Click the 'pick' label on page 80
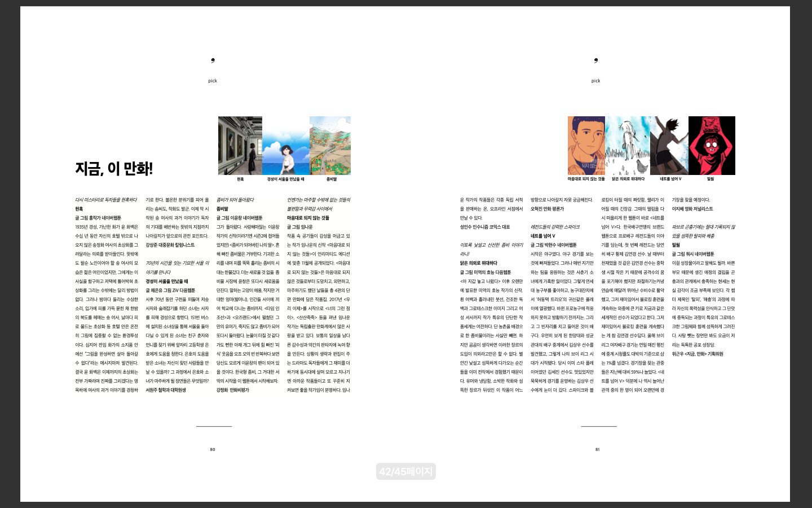The image size is (812, 508). point(213,81)
